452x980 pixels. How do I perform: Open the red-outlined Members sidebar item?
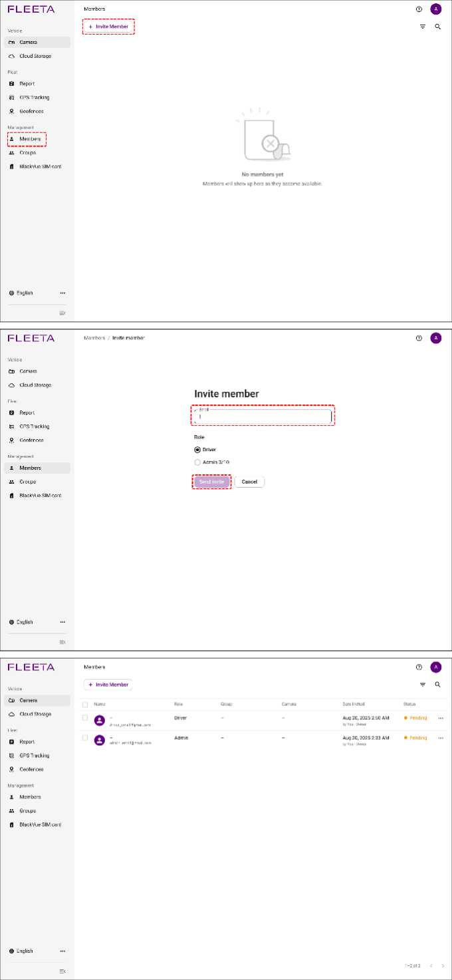(x=27, y=139)
